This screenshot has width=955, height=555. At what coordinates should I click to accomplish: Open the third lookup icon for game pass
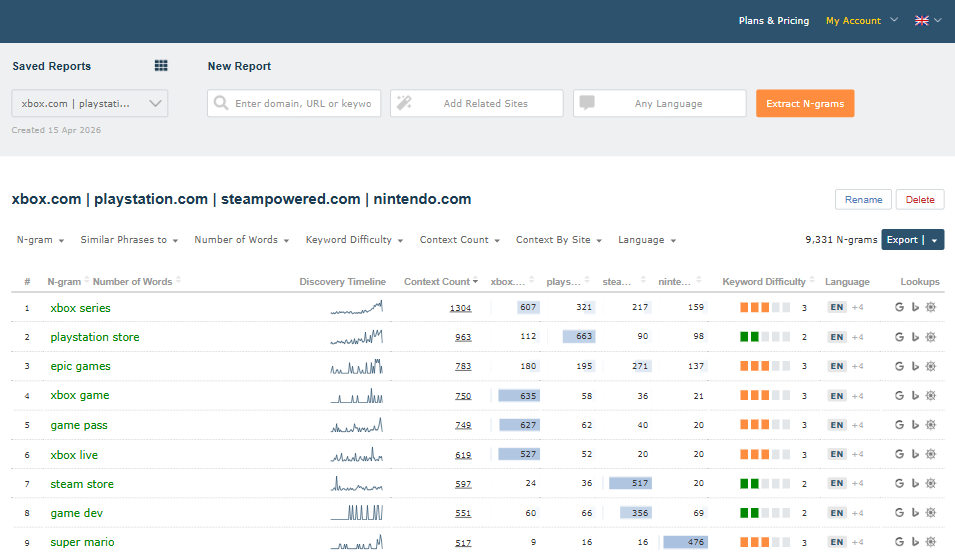tap(931, 425)
